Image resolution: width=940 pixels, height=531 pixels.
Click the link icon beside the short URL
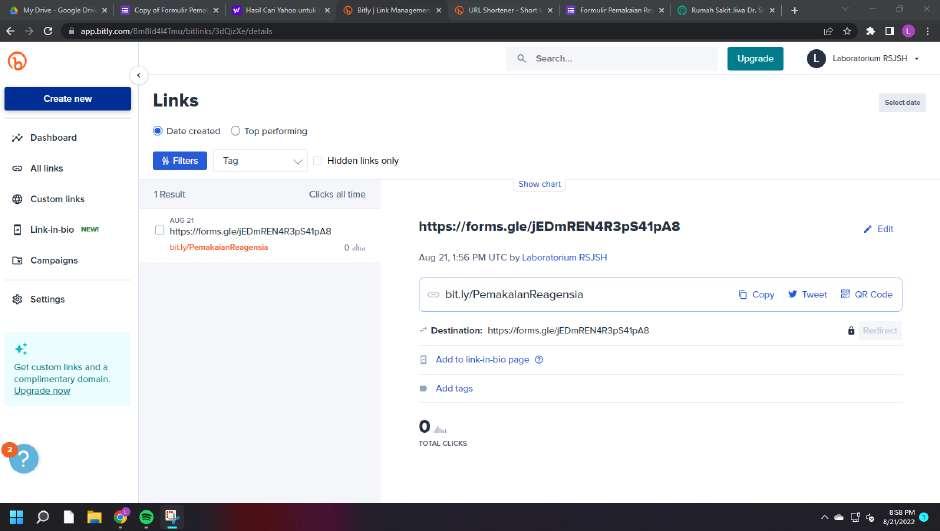tap(433, 295)
